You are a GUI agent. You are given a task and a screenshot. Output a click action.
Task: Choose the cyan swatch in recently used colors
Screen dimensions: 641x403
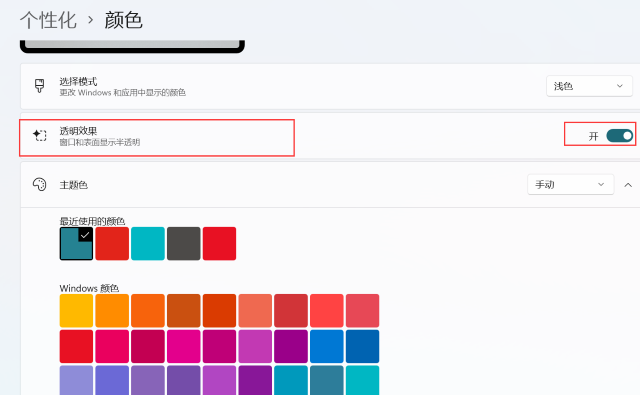[x=148, y=243]
